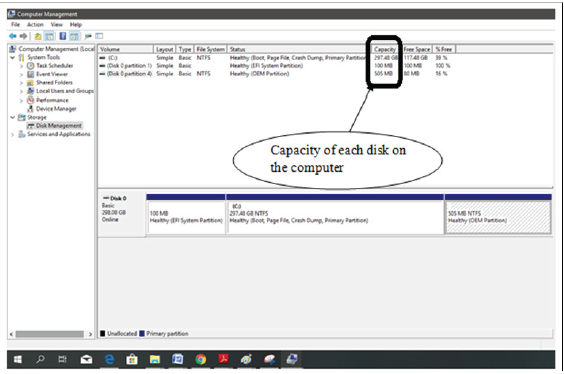Click the left pane horizontal scrollbar
Screen dimensions: 564x374
50,334
